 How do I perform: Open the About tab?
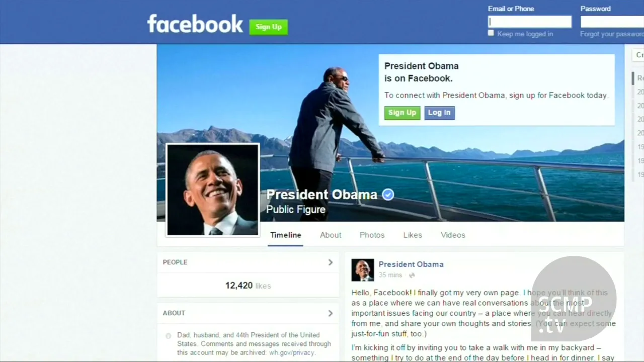click(x=331, y=235)
